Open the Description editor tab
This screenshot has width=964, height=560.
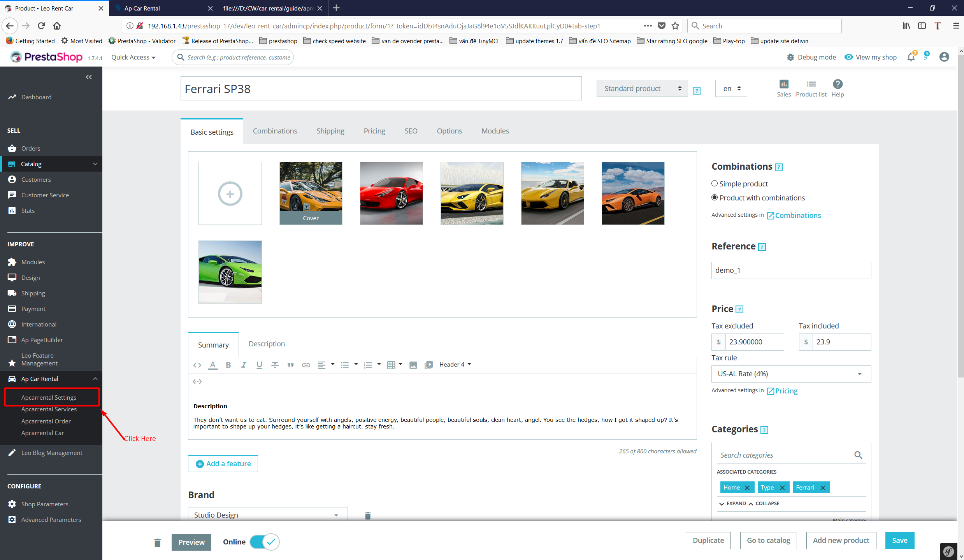[267, 344]
